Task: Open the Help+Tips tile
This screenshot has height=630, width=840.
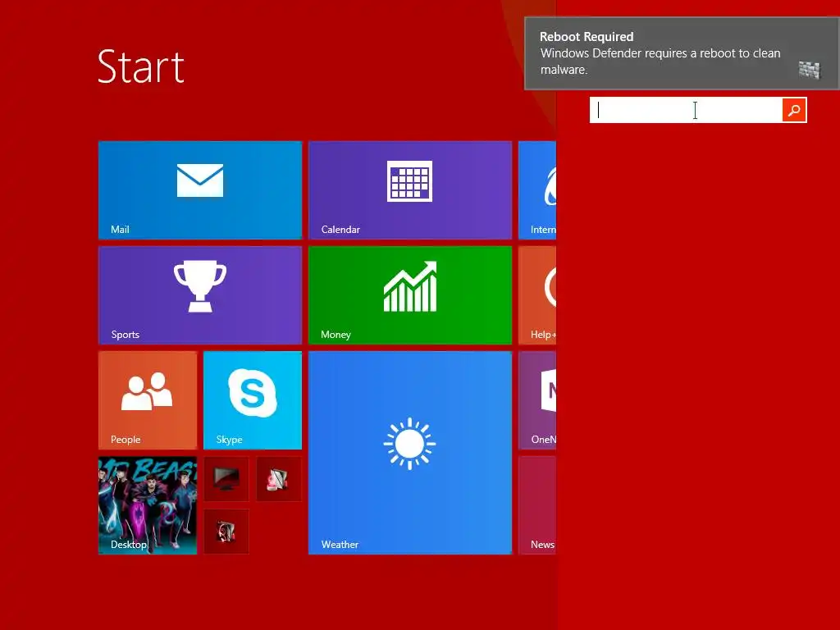Action: [537, 294]
